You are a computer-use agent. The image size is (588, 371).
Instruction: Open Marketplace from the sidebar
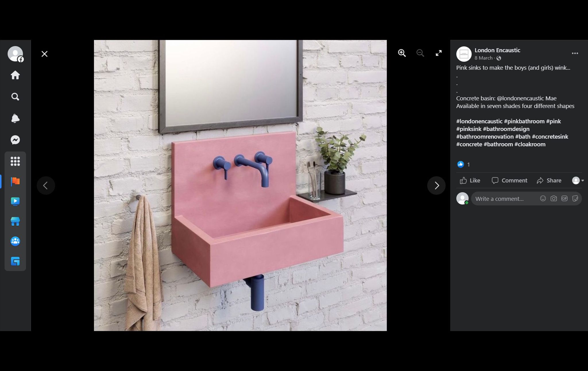15,221
